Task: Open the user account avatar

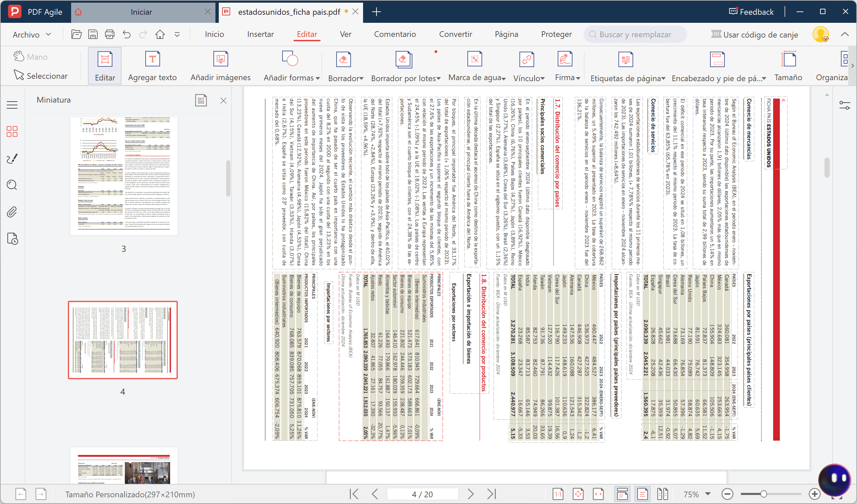Action: pos(821,34)
